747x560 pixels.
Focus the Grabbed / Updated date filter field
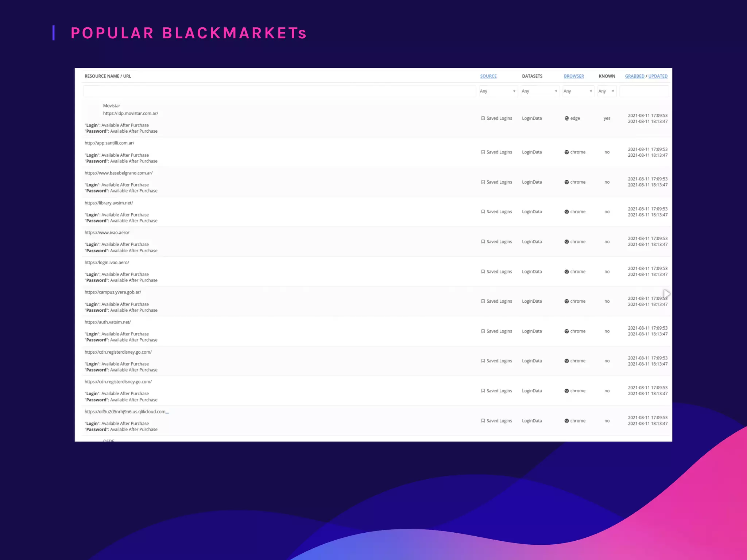tap(644, 91)
